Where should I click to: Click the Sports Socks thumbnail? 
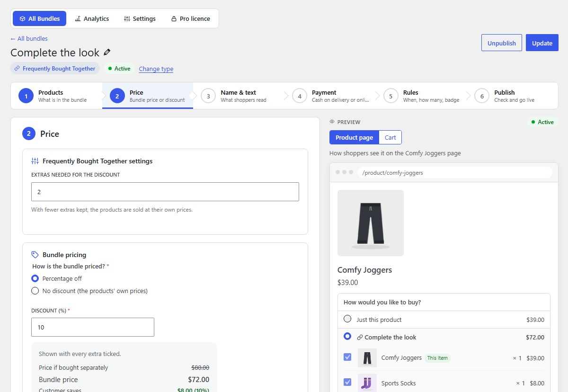[367, 383]
